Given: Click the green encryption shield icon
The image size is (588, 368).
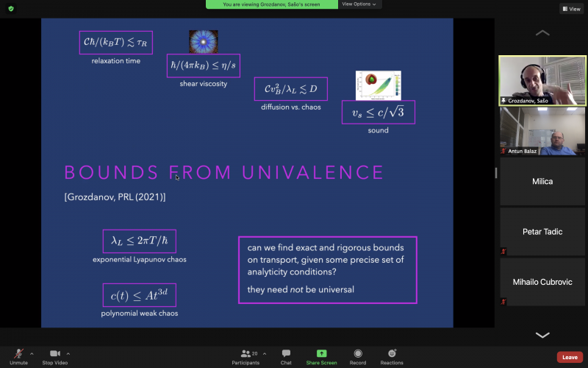Looking at the screenshot, I should click(11, 9).
